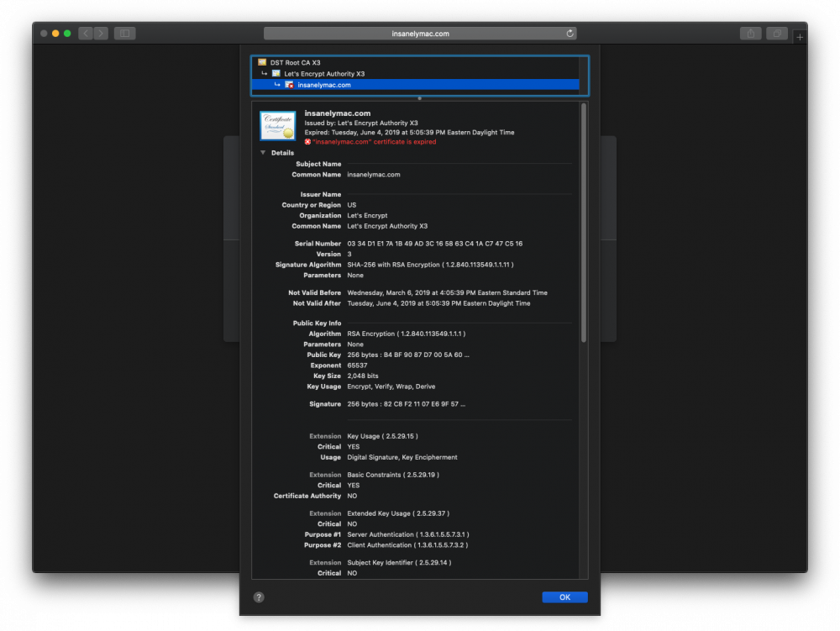Image resolution: width=840 pixels, height=631 pixels.
Task: Click RSA Encryption ( 1.2.840.113549.1.1.1 ) value
Action: coord(406,334)
